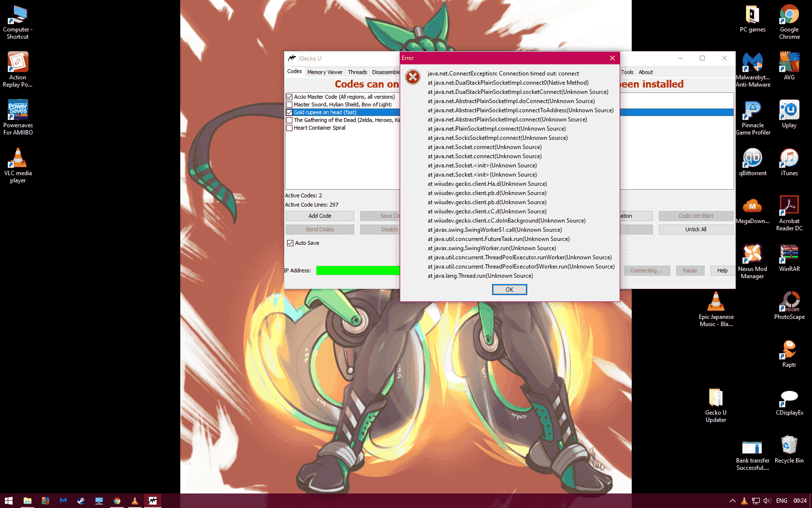Select the VLC media player desktop icon

point(18,165)
